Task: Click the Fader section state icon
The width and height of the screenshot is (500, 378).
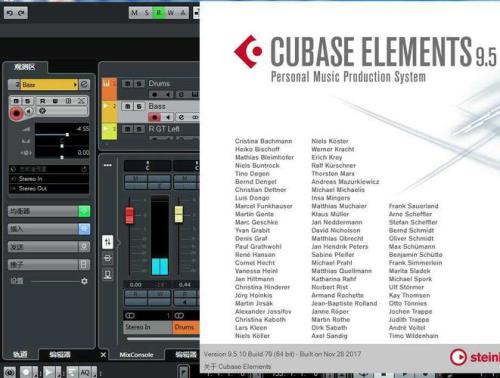Action: 84,265
